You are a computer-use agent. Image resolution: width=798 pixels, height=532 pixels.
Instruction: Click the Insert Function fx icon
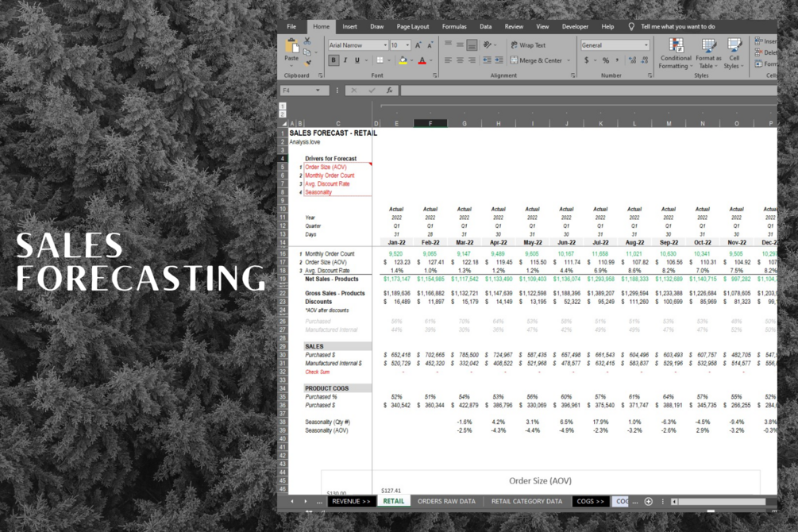pos(389,91)
